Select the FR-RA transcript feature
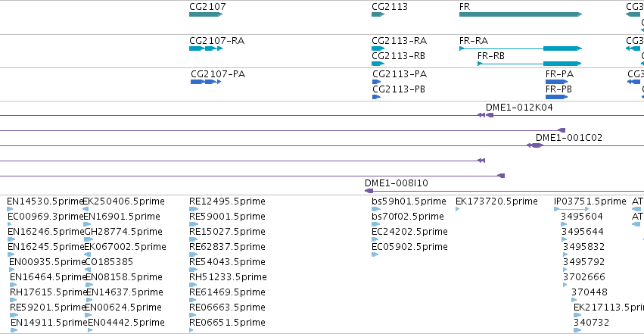Image resolution: width=644 pixels, height=334 pixels. tap(521, 48)
